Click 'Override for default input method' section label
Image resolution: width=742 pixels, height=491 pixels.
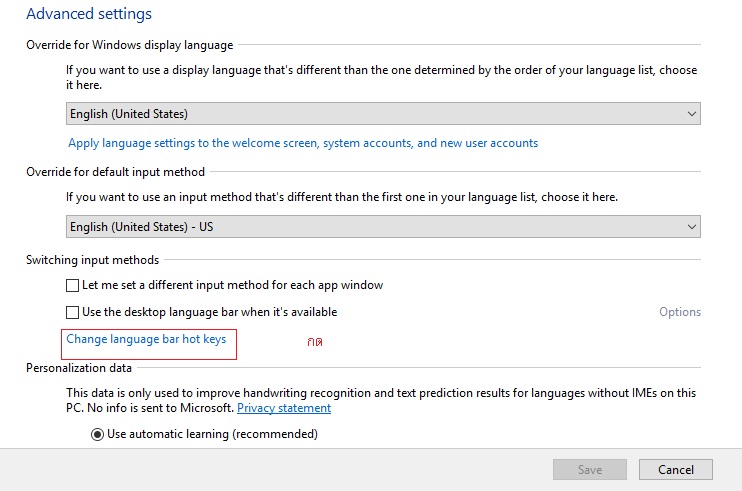click(115, 172)
